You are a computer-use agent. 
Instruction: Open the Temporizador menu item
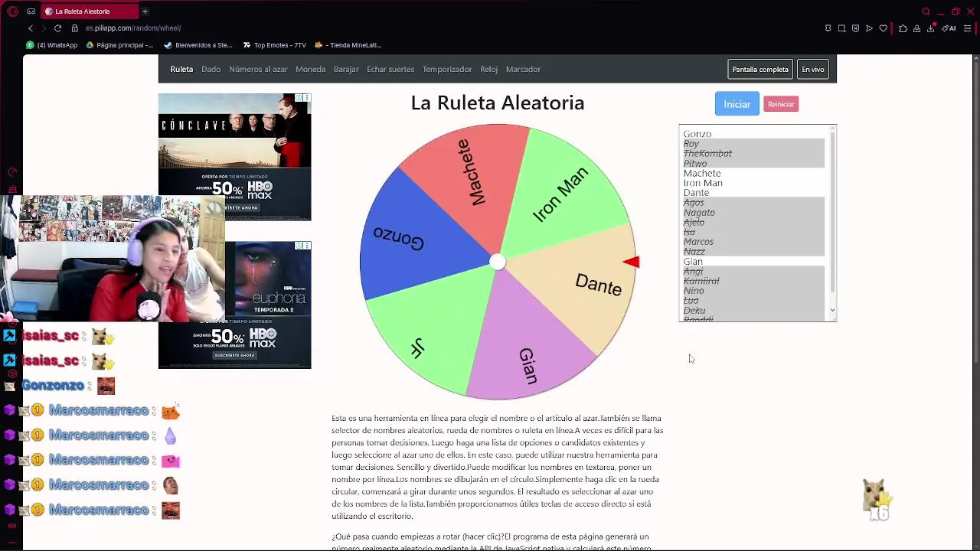tap(447, 69)
